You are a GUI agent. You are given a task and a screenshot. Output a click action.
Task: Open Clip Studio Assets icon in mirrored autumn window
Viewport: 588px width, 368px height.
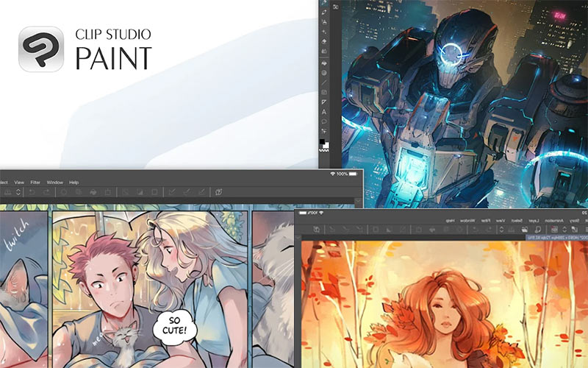(x=317, y=230)
